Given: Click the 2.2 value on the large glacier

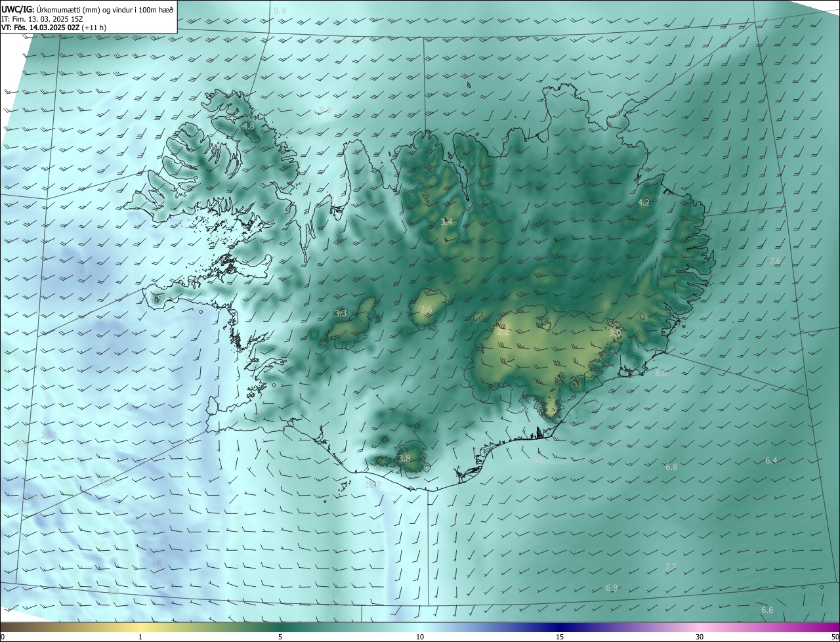Looking at the screenshot, I should (503, 333).
